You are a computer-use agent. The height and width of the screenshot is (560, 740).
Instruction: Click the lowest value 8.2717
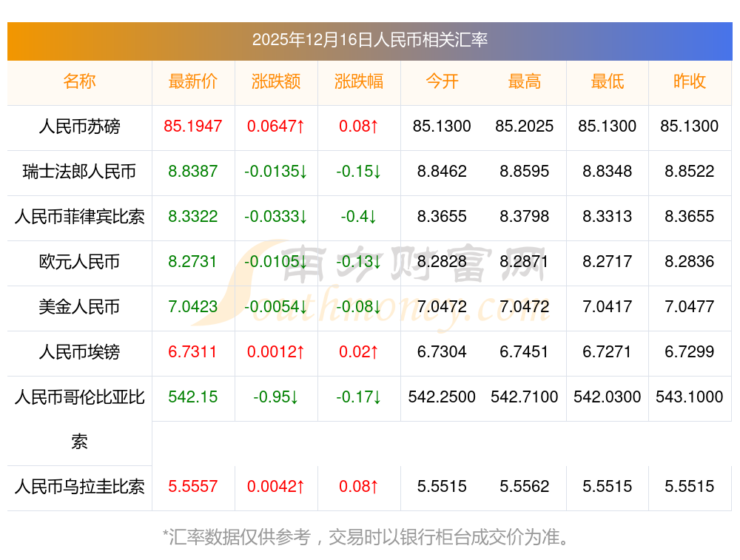(608, 261)
